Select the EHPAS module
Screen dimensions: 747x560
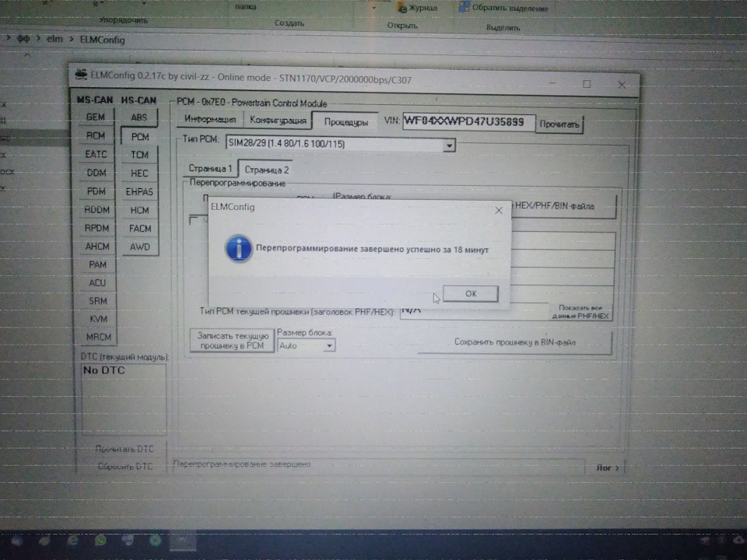coord(139,192)
